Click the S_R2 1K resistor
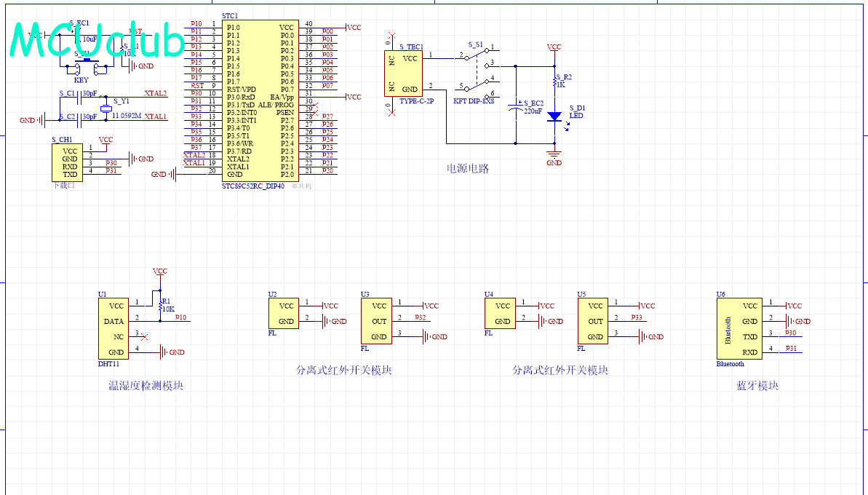This screenshot has width=868, height=495. 554,82
